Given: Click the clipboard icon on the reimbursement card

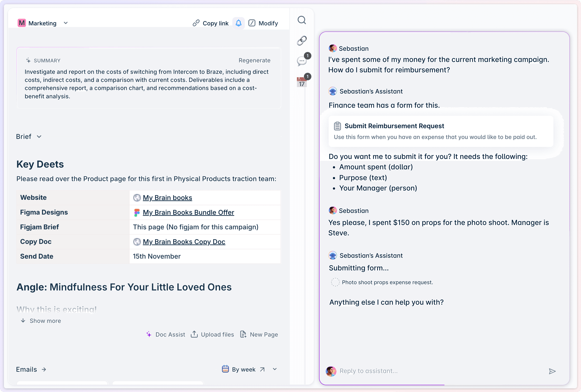Looking at the screenshot, I should click(337, 126).
